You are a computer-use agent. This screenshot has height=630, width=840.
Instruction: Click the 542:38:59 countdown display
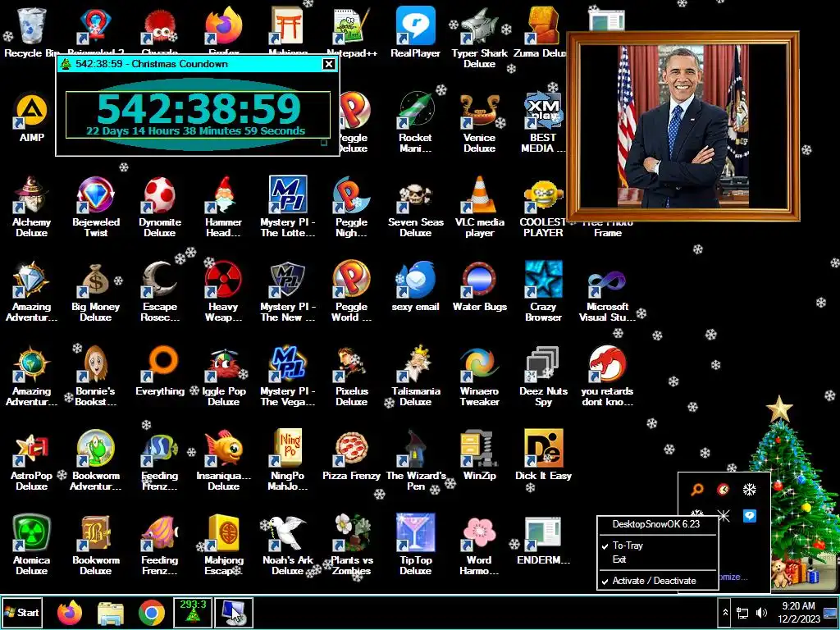pyautogui.click(x=199, y=109)
